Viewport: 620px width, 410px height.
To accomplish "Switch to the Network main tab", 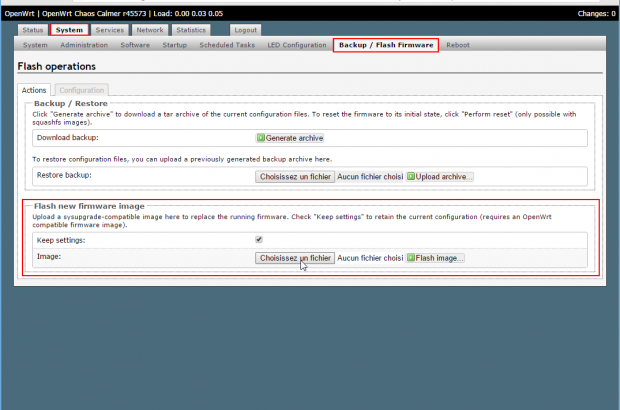I will coord(149,31).
